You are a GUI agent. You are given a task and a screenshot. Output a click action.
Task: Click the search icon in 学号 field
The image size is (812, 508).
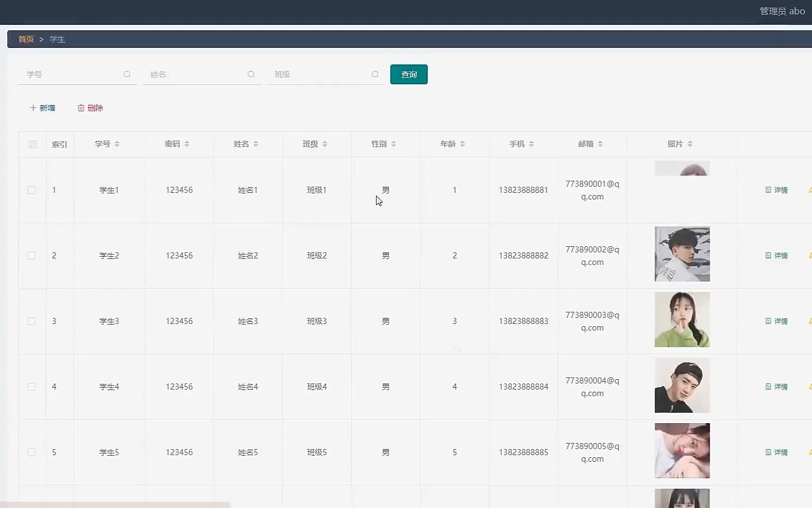tap(127, 74)
